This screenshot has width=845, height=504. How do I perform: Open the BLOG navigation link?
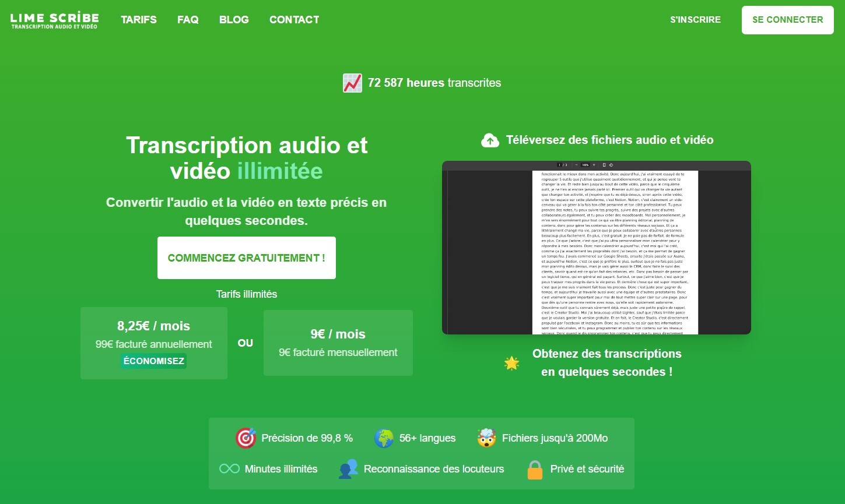234,20
